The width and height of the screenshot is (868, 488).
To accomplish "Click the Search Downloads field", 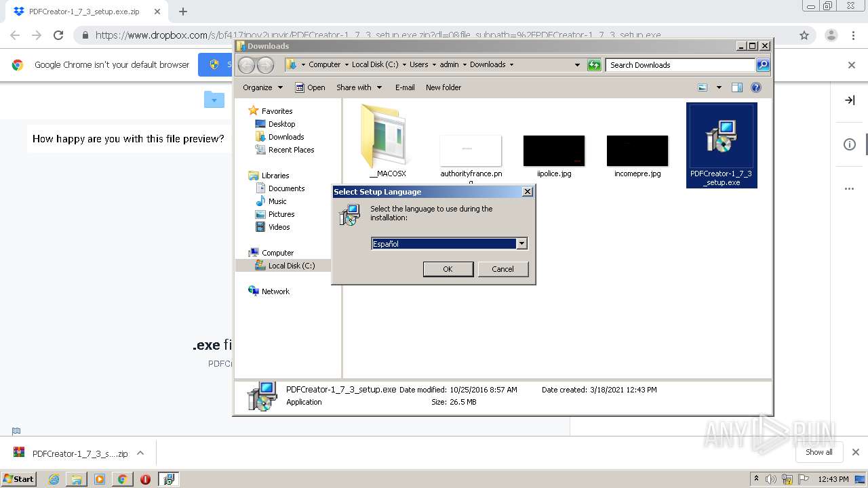I will [x=680, y=65].
